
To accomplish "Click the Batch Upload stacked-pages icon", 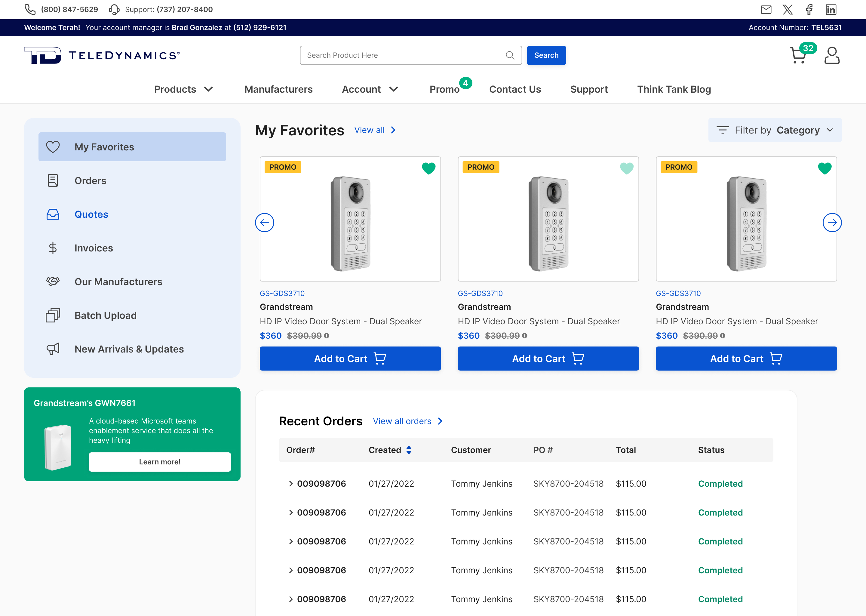I will (53, 315).
